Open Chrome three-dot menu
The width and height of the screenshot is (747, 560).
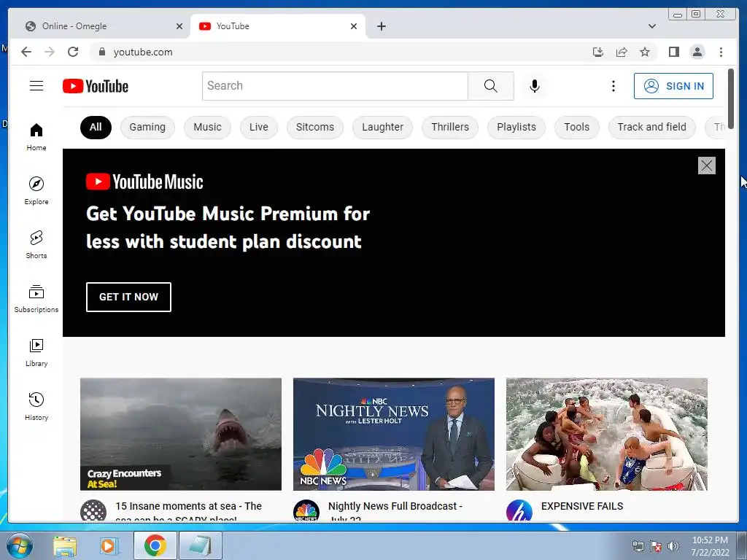tap(721, 52)
